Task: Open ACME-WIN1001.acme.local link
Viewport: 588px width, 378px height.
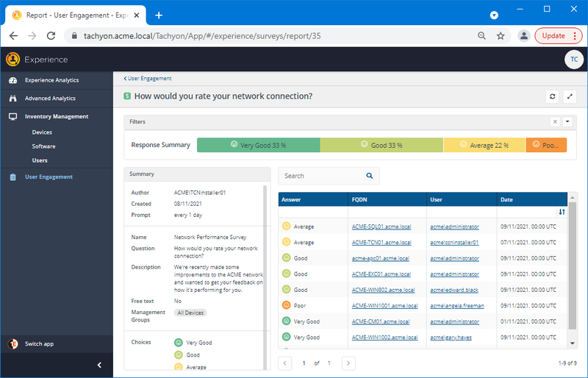Action: click(x=384, y=305)
